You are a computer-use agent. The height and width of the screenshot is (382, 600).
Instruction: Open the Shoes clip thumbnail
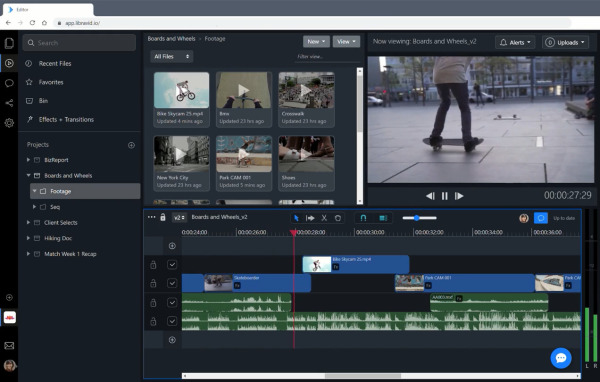(x=306, y=154)
